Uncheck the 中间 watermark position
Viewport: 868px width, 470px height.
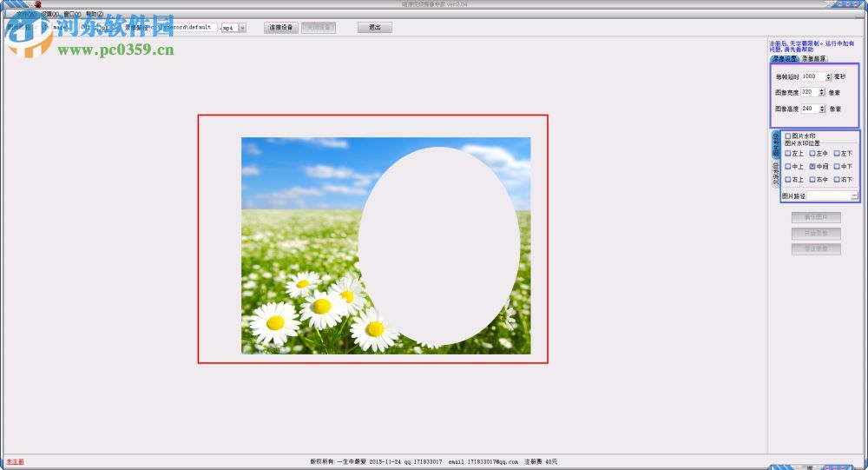pyautogui.click(x=812, y=166)
